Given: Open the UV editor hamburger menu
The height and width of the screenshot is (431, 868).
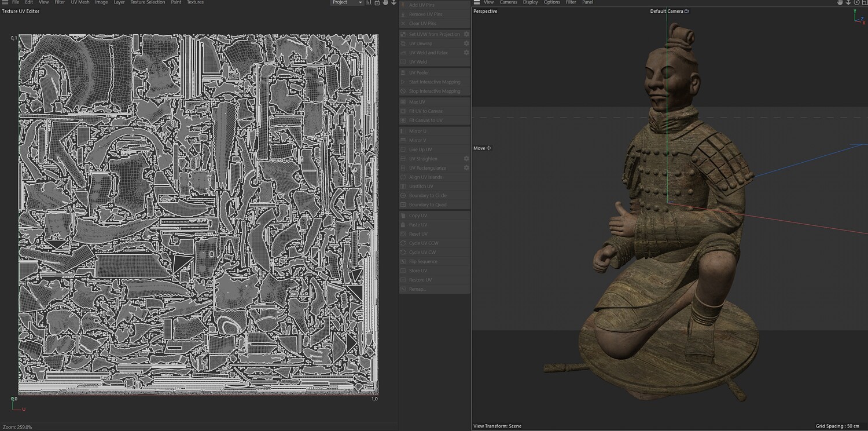Looking at the screenshot, I should click(5, 2).
